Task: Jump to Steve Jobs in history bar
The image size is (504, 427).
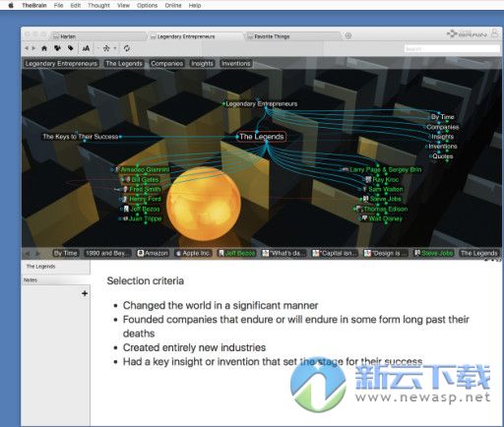Action: [x=434, y=253]
